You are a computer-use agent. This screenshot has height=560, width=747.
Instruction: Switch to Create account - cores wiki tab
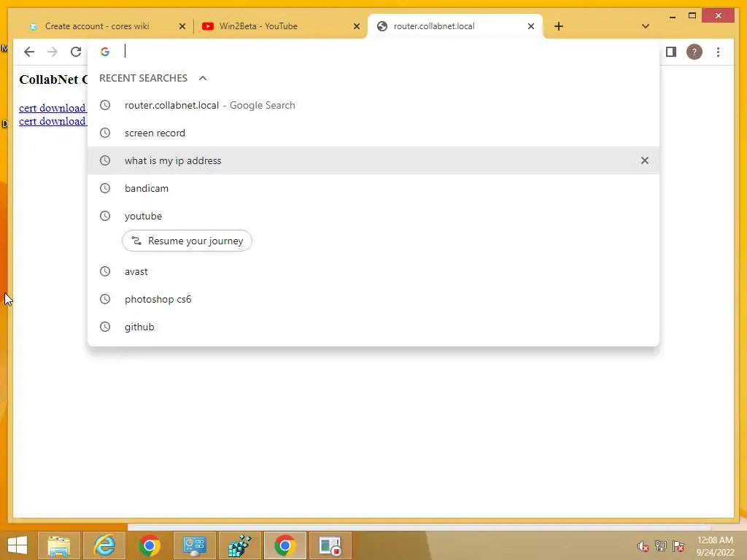tap(97, 26)
